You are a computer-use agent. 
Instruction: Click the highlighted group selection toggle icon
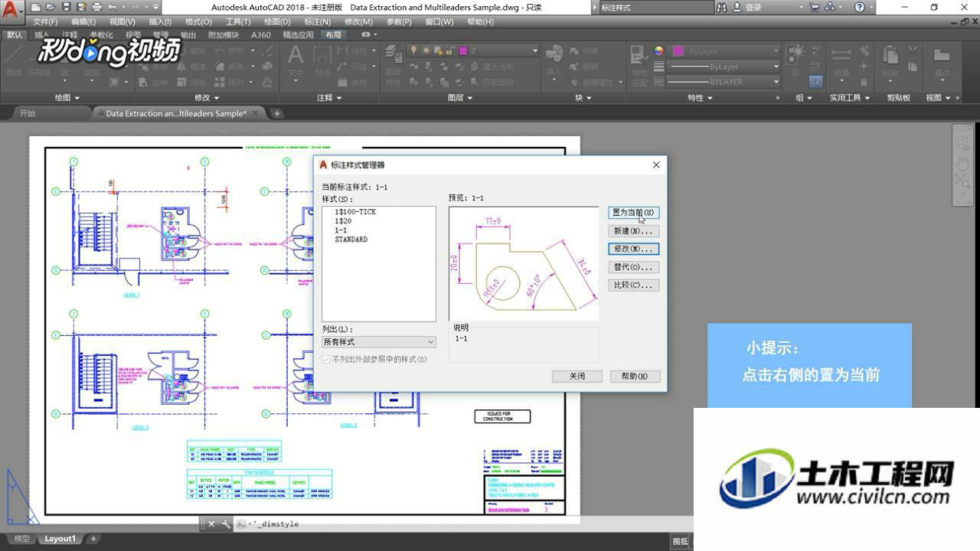815,81
